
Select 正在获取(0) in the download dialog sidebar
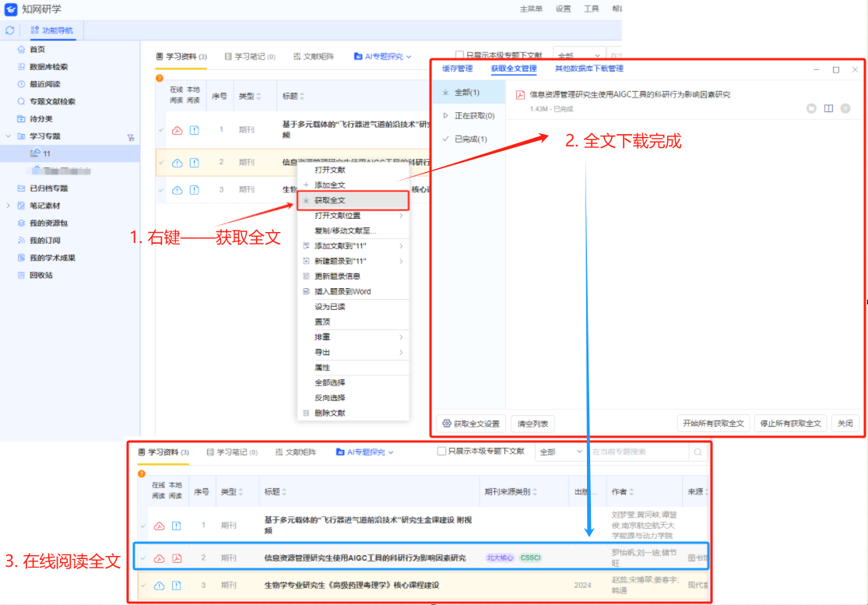[x=469, y=116]
